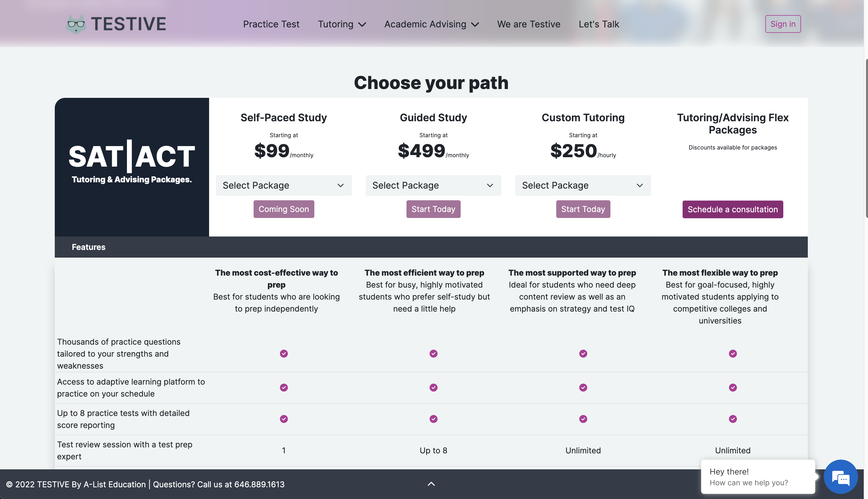Click the Testive fox logo icon
868x499 pixels.
[76, 24]
